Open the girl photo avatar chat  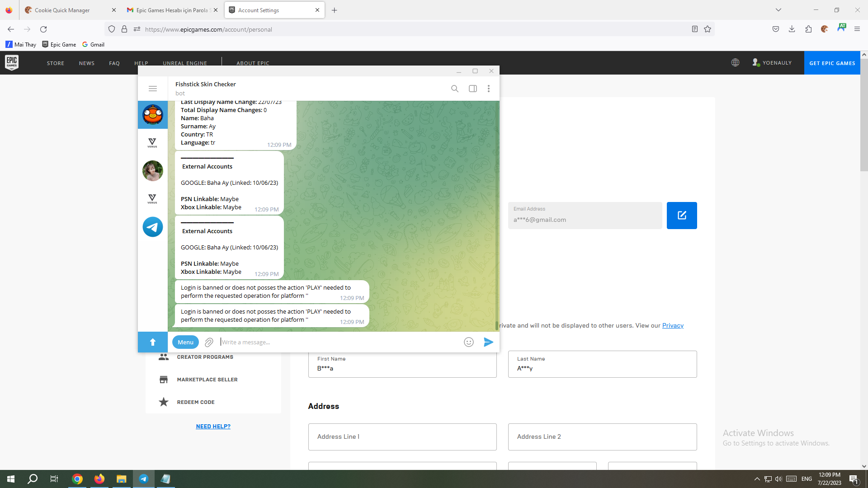pos(153,171)
